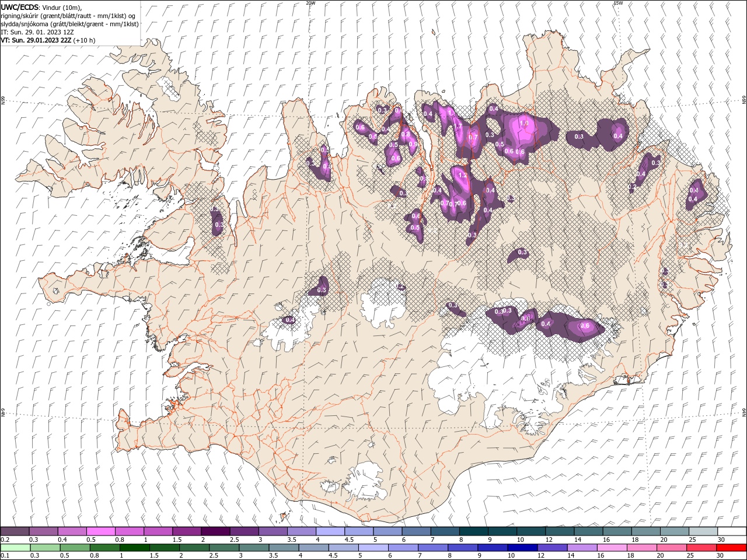The height and width of the screenshot is (560, 747).
Task: Click the upper legend swatch between 0.2 and 0.3
Action: (15, 531)
